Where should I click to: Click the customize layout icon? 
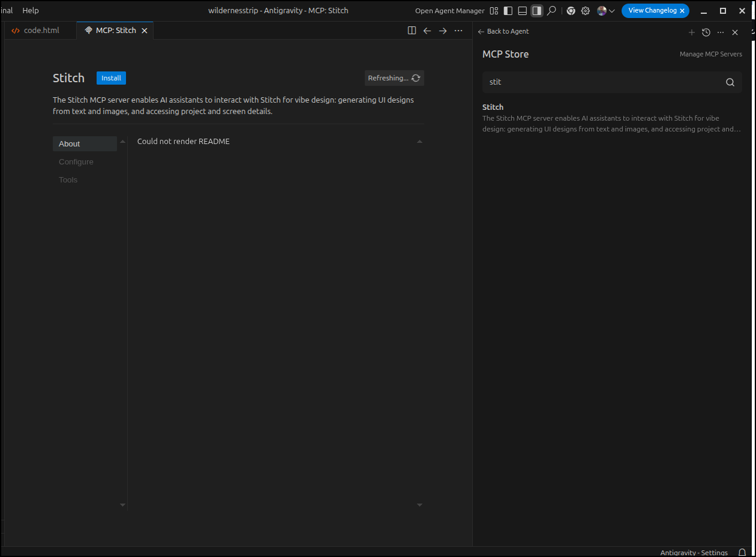coord(494,11)
